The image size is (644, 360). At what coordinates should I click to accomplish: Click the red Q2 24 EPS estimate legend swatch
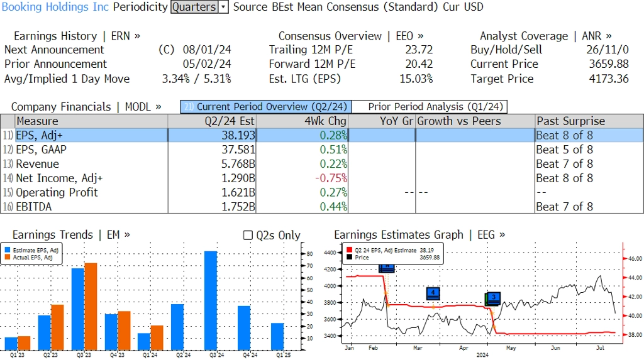coord(349,250)
